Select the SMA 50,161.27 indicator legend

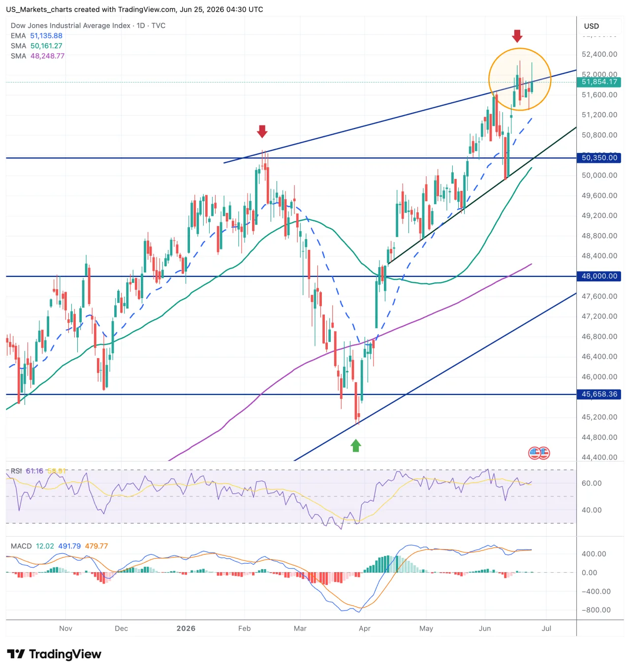click(x=36, y=46)
